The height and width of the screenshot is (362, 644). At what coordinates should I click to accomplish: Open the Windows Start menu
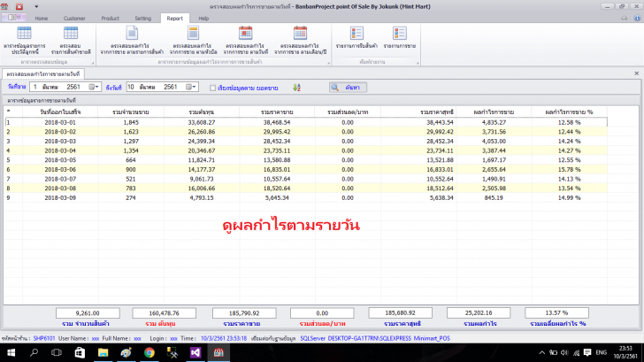11,352
